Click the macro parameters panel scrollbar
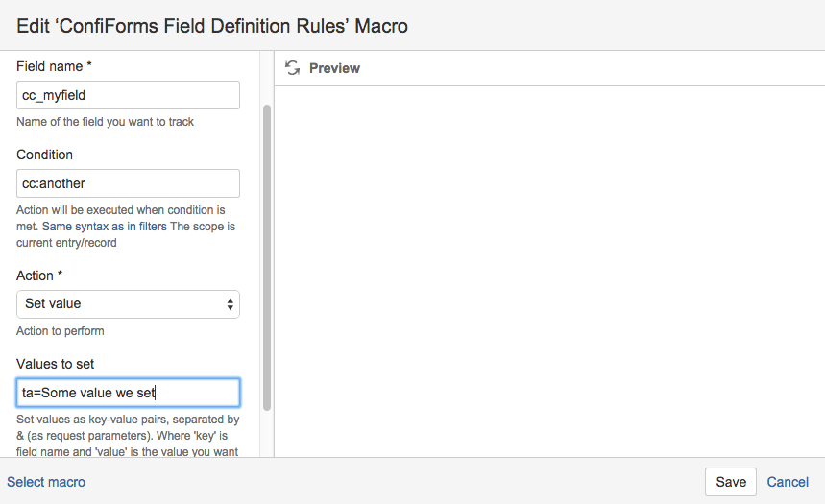 point(267,257)
